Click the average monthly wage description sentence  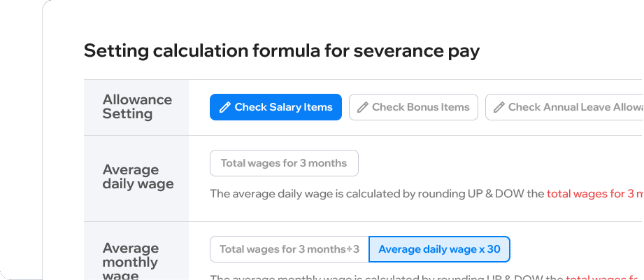point(427,277)
